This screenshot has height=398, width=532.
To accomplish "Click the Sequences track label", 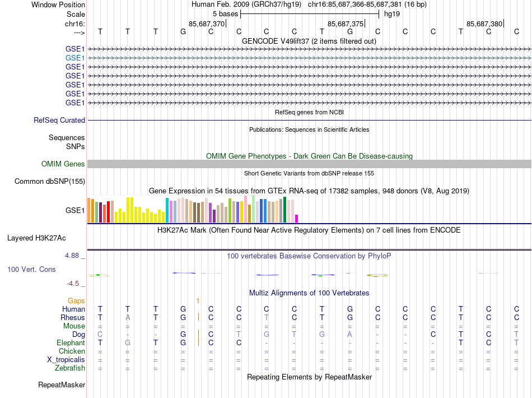I will pyautogui.click(x=67, y=137).
